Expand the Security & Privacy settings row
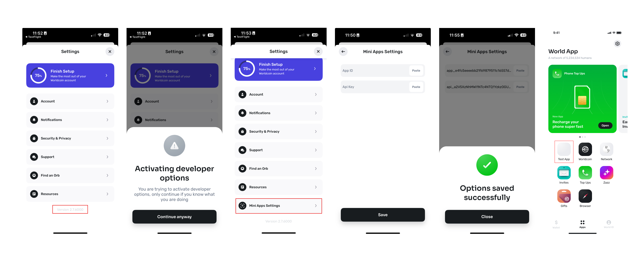The height and width of the screenshot is (256, 644). (x=279, y=131)
